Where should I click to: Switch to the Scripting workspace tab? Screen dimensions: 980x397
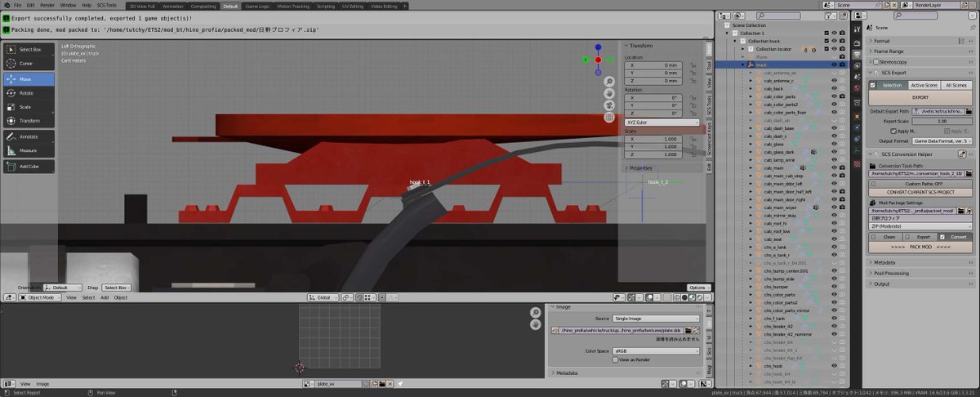coord(326,6)
